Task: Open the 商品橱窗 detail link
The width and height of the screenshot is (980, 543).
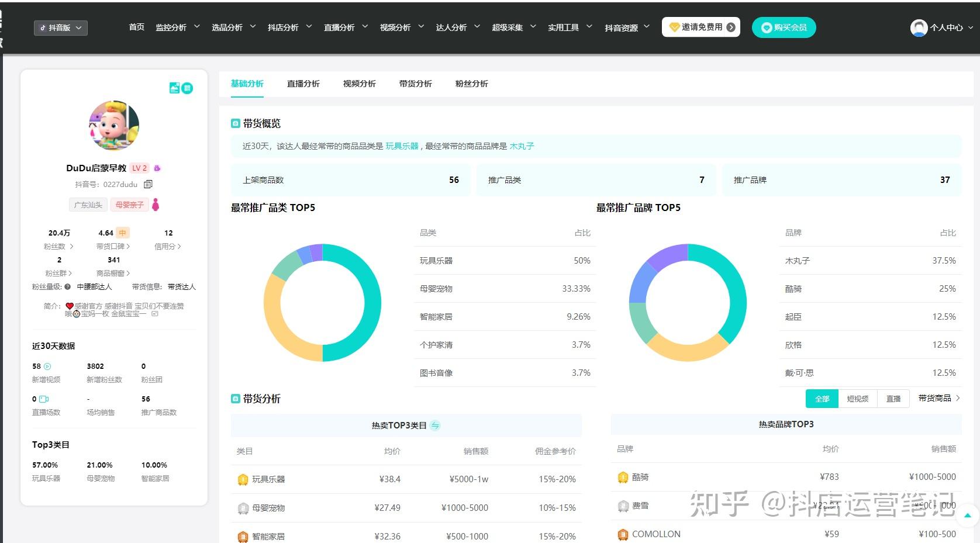Action: 113,273
